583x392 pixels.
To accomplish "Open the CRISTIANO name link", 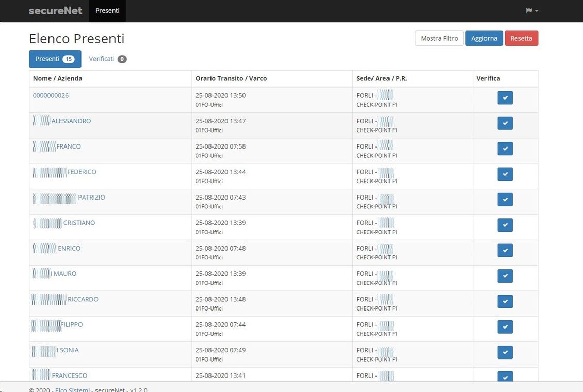I will tap(64, 223).
